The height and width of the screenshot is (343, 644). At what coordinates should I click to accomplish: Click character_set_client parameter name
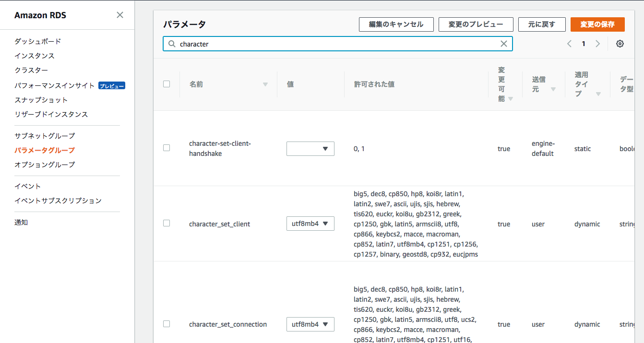[x=220, y=224]
